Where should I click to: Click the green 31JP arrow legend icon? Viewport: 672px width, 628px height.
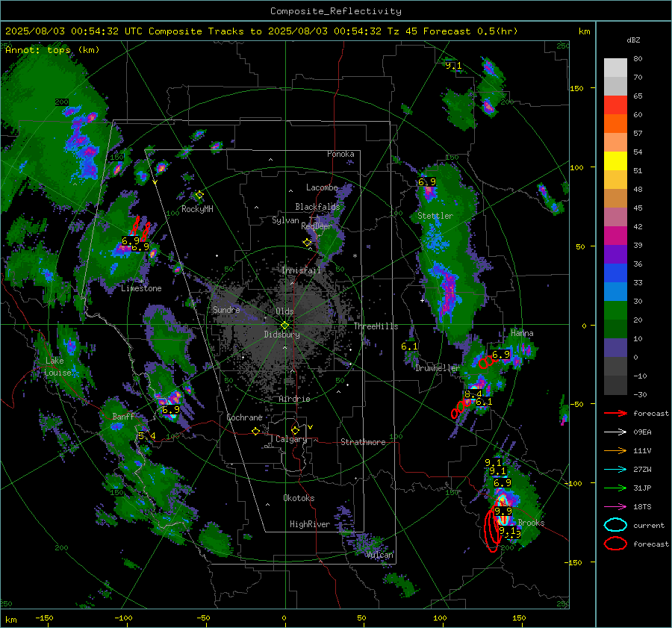615,488
